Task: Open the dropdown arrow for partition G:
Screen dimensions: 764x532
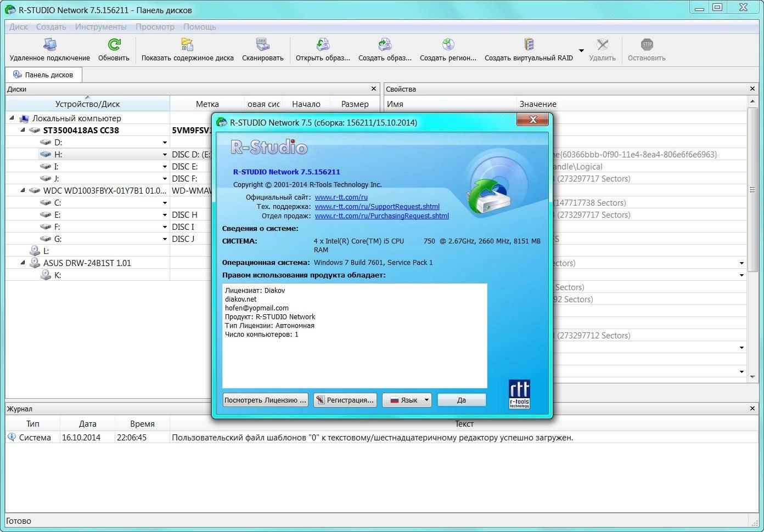Action: pos(165,239)
